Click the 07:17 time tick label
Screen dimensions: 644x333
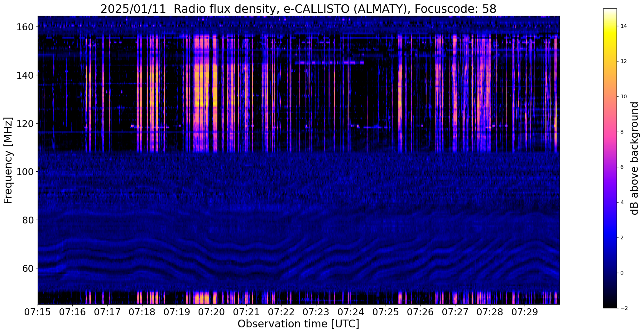(107, 312)
